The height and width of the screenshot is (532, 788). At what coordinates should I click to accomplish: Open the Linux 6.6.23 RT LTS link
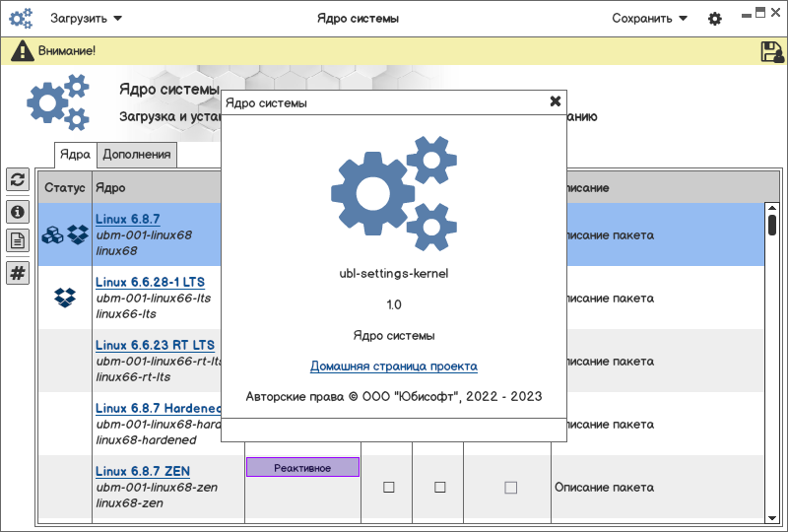click(155, 345)
